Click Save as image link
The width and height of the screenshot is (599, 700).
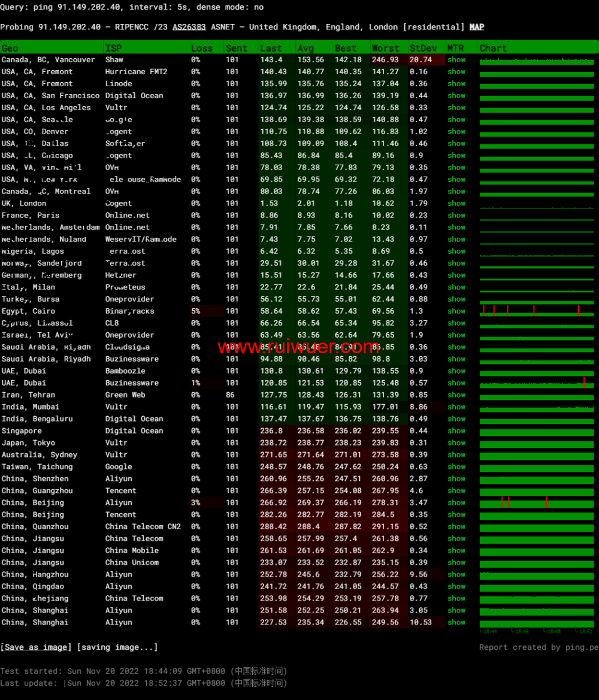[x=35, y=647]
